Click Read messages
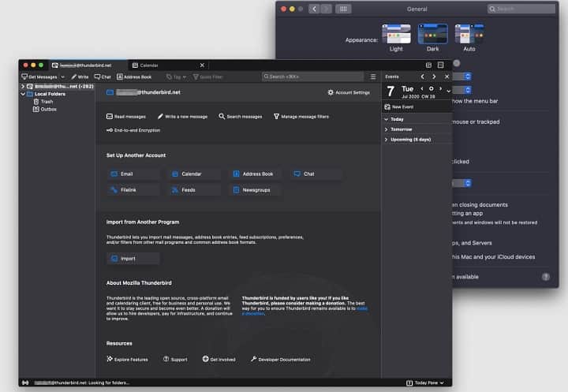This screenshot has height=392, width=568. pos(126,116)
